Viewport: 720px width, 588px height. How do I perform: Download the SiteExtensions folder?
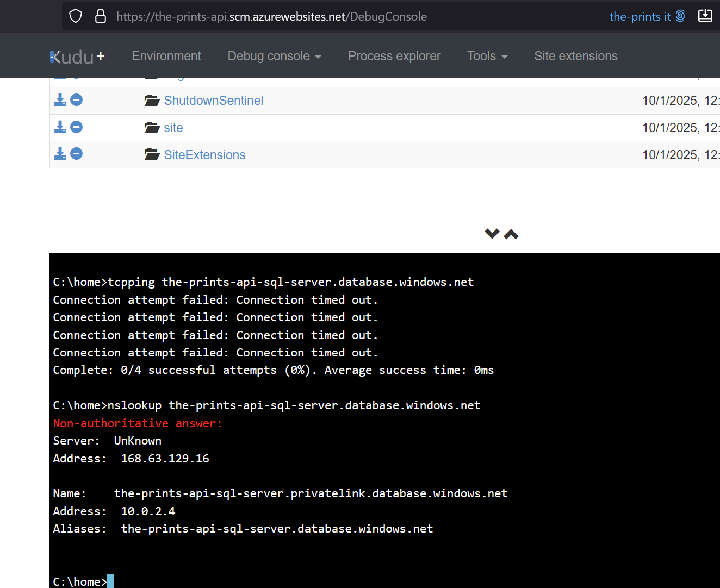(x=60, y=154)
